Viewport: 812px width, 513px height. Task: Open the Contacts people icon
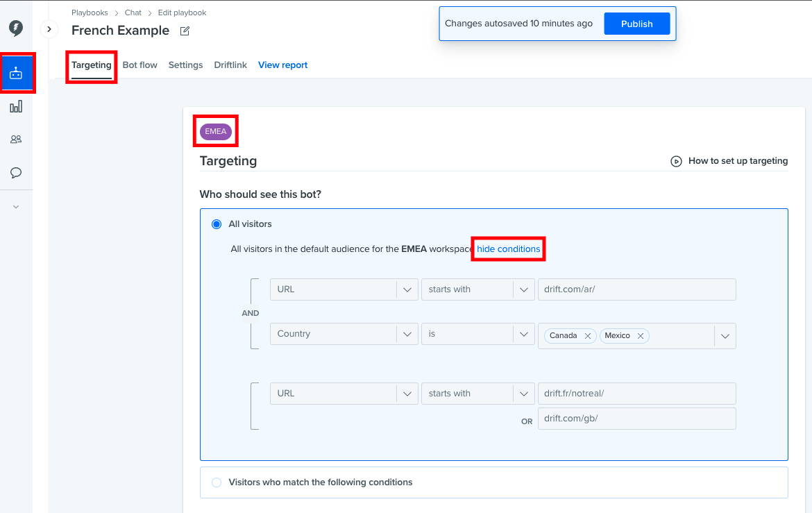16,140
